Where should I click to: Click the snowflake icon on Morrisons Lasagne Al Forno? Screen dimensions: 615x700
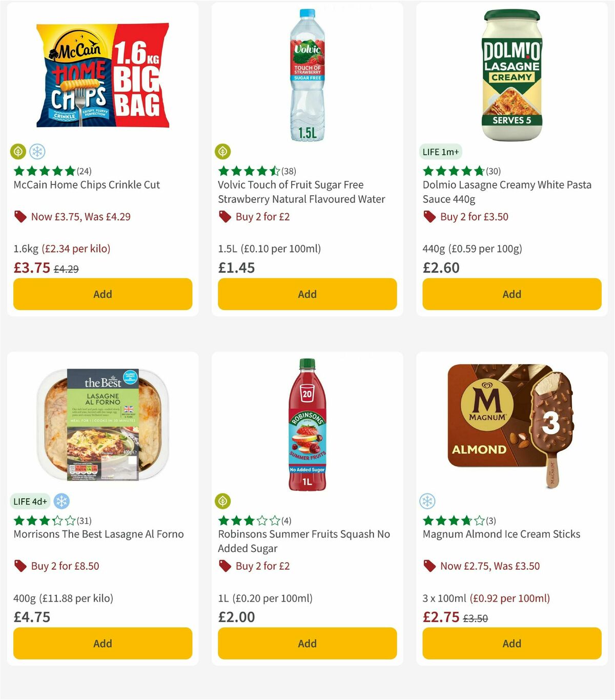click(61, 501)
